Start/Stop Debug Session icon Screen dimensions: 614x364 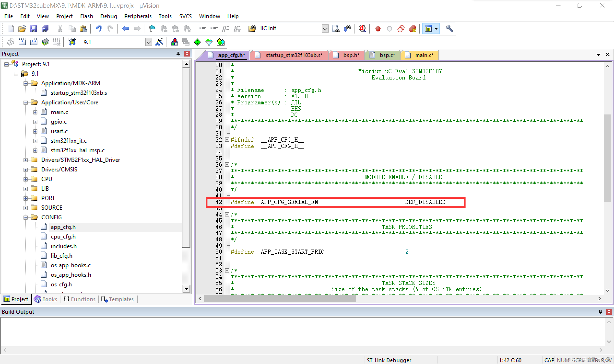[362, 29]
